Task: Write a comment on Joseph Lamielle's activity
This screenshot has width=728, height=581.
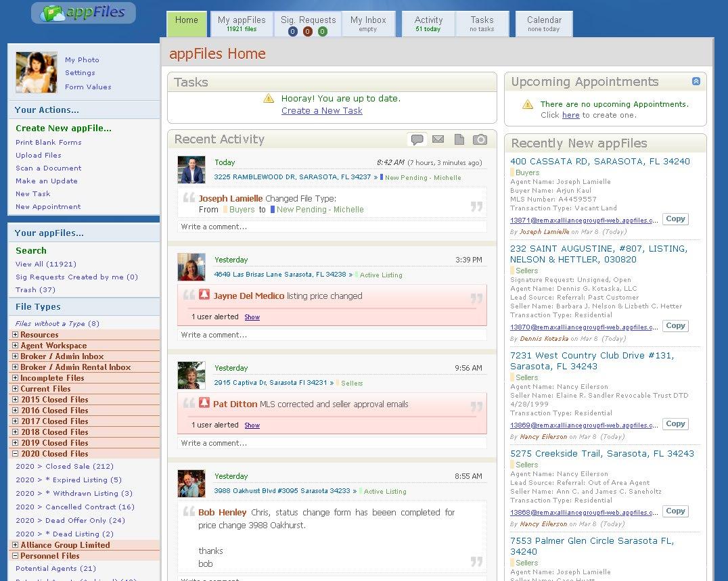Action: [332, 227]
